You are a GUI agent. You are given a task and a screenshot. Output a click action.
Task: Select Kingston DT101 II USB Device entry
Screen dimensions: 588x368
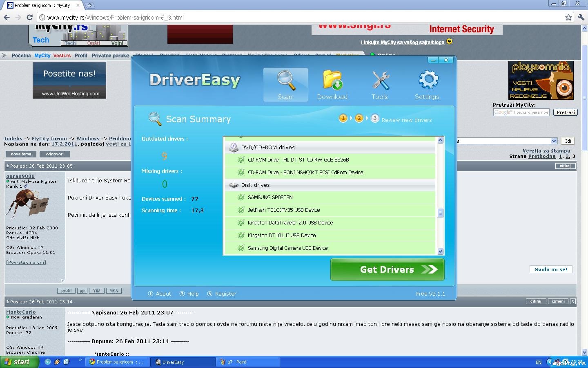click(x=281, y=235)
